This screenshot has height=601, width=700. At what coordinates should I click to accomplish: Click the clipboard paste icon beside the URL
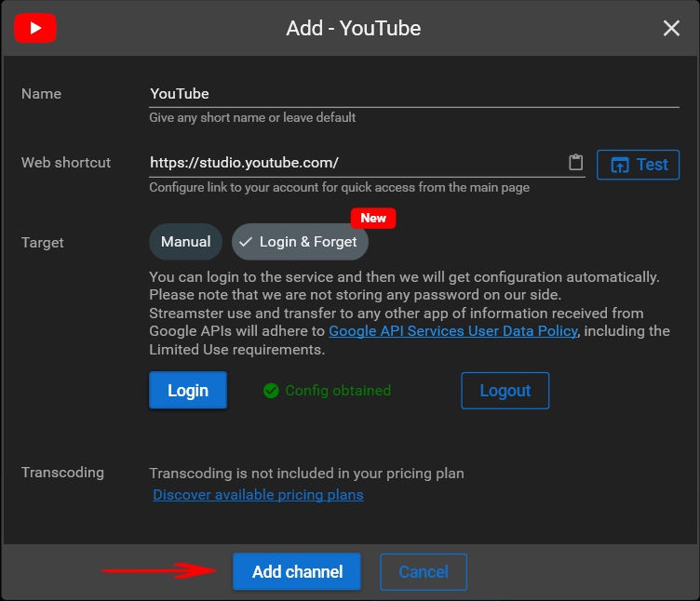[575, 163]
